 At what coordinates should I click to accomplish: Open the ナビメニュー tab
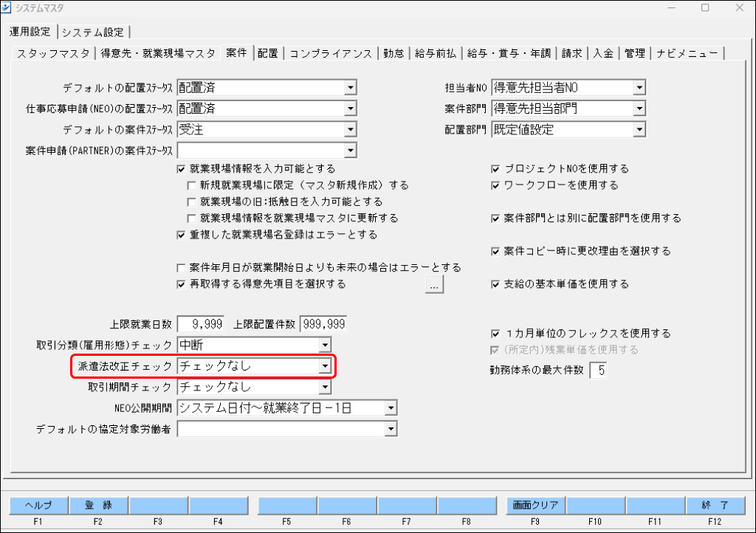tap(687, 53)
